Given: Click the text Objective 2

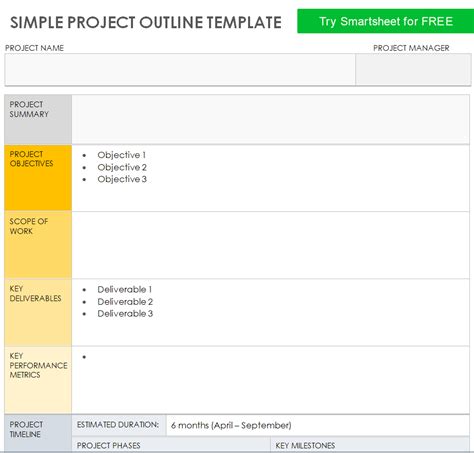Looking at the screenshot, I should pos(122,167).
